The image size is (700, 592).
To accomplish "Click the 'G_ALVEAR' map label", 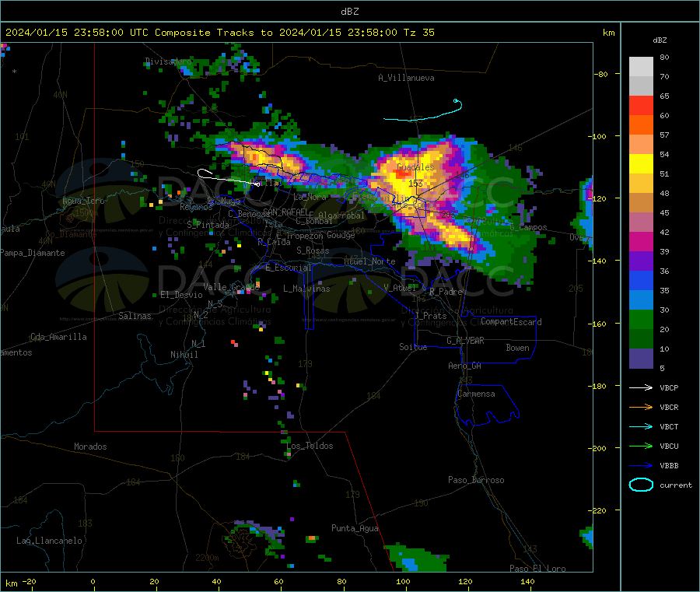I will coord(465,341).
